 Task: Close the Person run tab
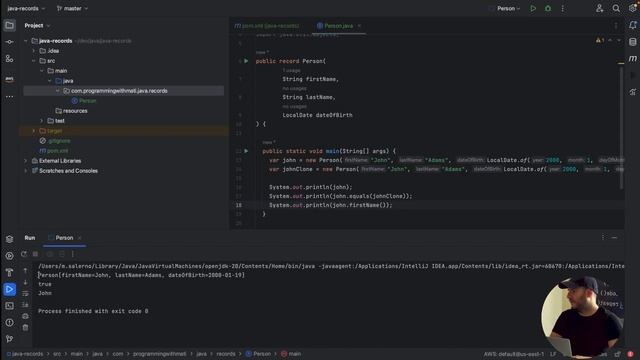[x=80, y=238]
